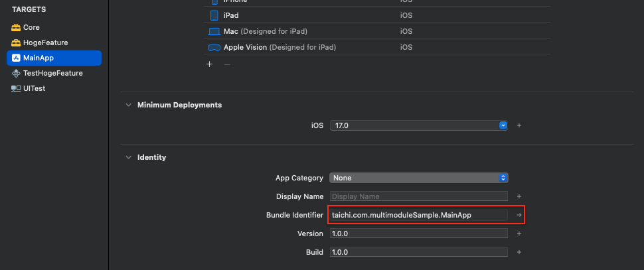Click the Apple Vision headset icon
Image resolution: width=644 pixels, height=270 pixels.
pos(214,48)
